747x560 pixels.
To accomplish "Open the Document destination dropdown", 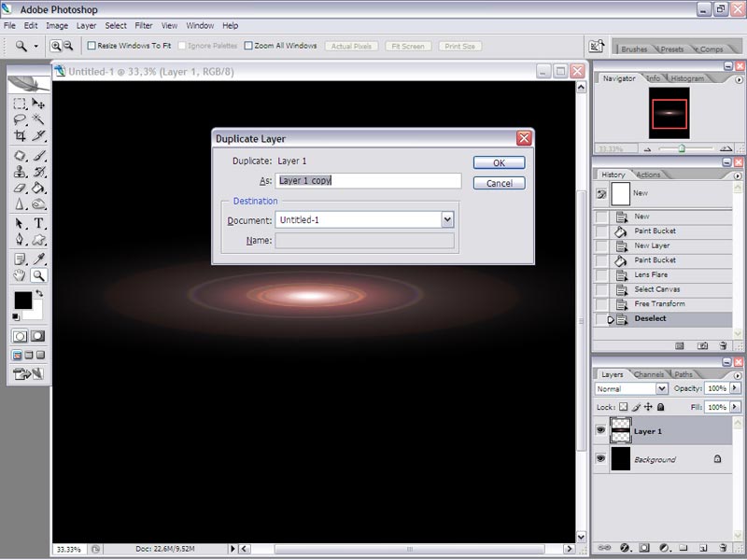I will click(447, 219).
